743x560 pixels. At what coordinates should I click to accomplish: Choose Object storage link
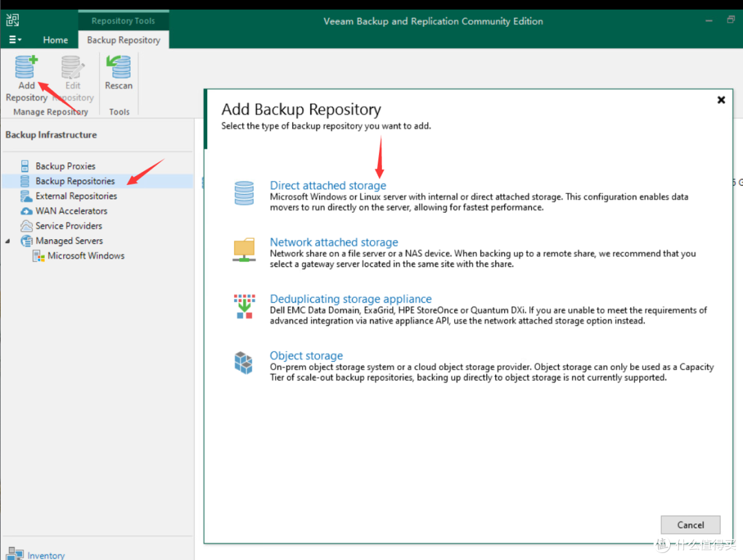click(x=306, y=356)
